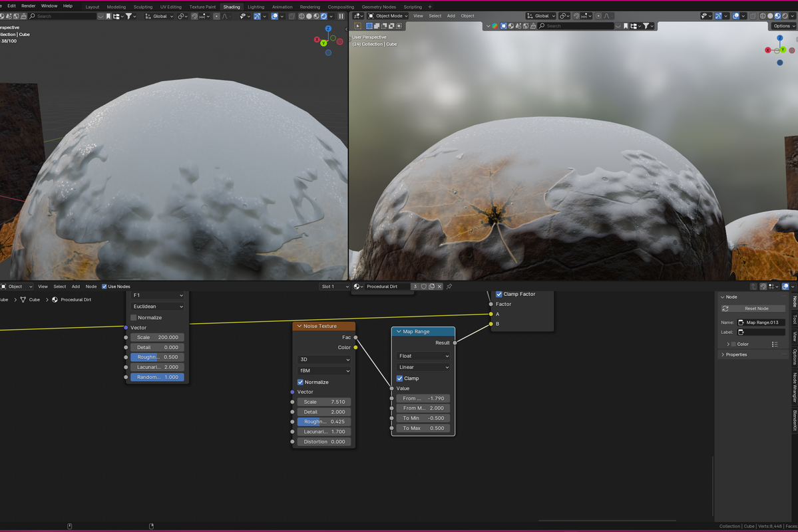
Task: Click the filter funnel icon in left viewport
Action: (x=129, y=16)
